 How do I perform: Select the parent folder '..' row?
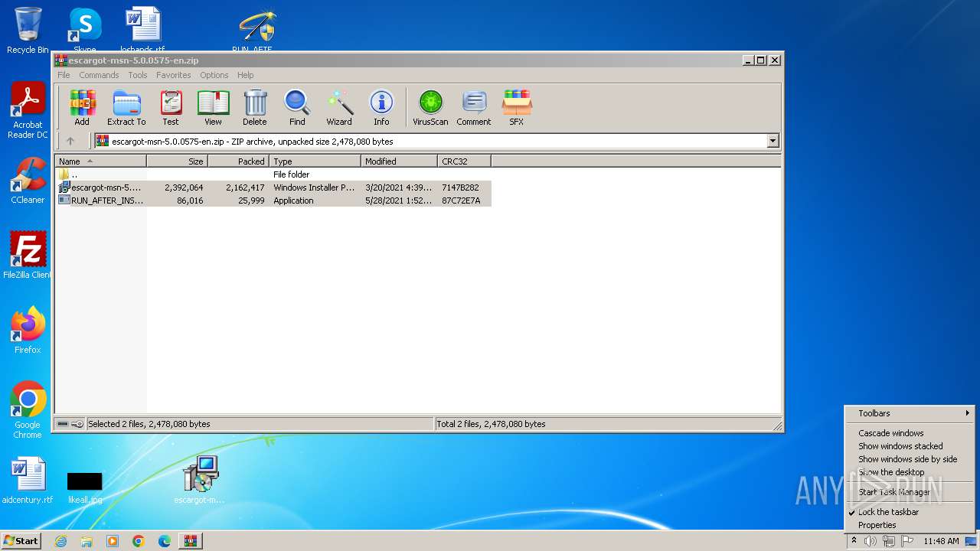coord(273,174)
